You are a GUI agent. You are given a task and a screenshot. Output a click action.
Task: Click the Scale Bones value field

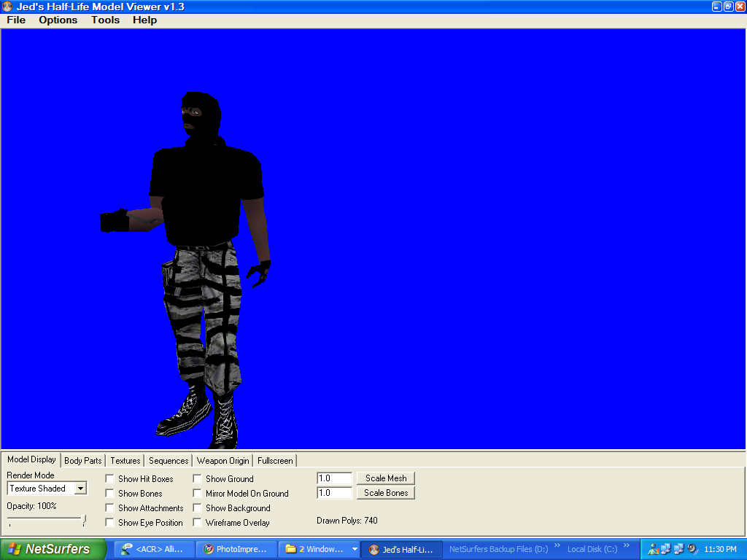(334, 493)
